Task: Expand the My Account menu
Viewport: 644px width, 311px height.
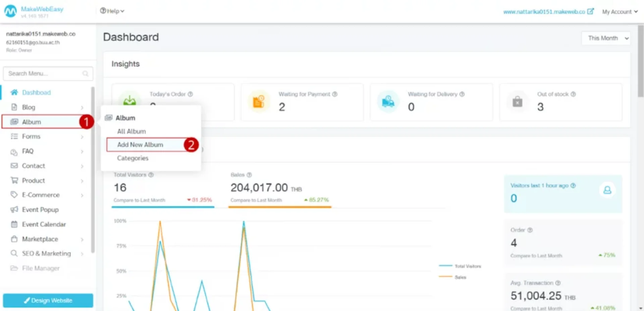Action: coord(619,12)
